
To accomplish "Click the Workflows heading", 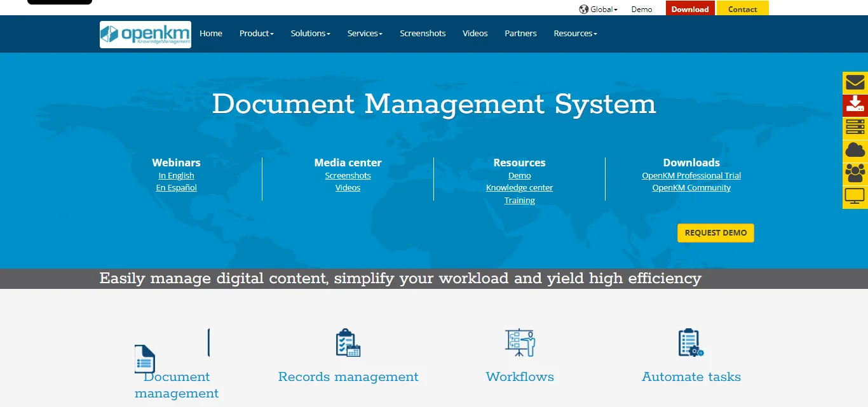I will (x=520, y=377).
